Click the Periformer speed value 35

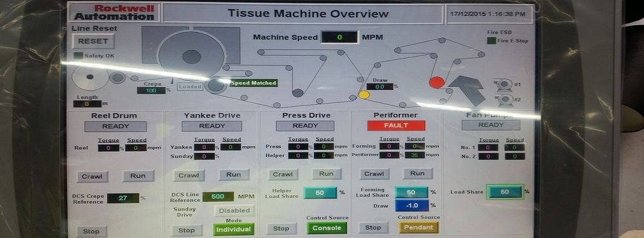(x=415, y=155)
